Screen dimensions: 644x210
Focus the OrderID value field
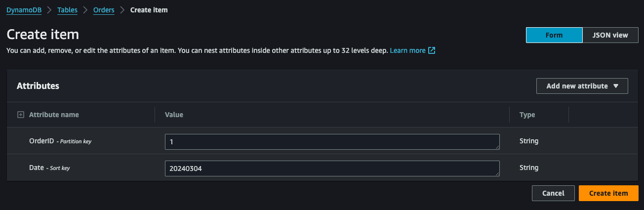(x=332, y=142)
